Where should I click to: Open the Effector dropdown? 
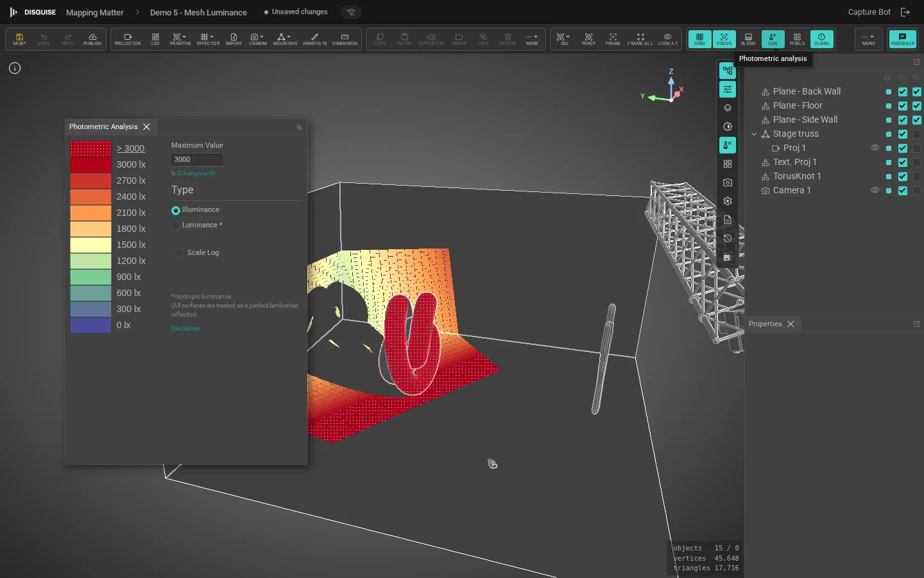(x=208, y=39)
